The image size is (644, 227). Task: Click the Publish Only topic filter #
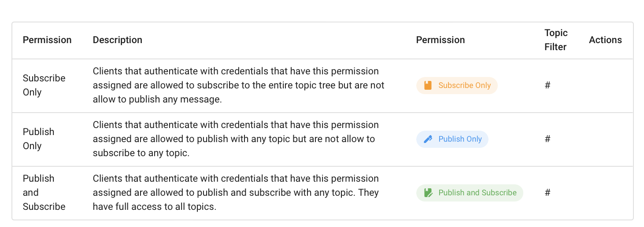548,139
